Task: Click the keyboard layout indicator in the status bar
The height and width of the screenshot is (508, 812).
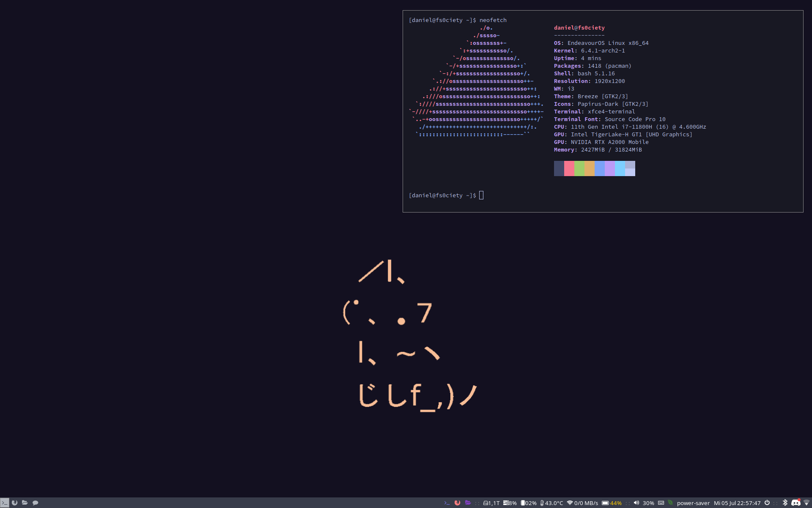Action: pyautogui.click(x=661, y=503)
